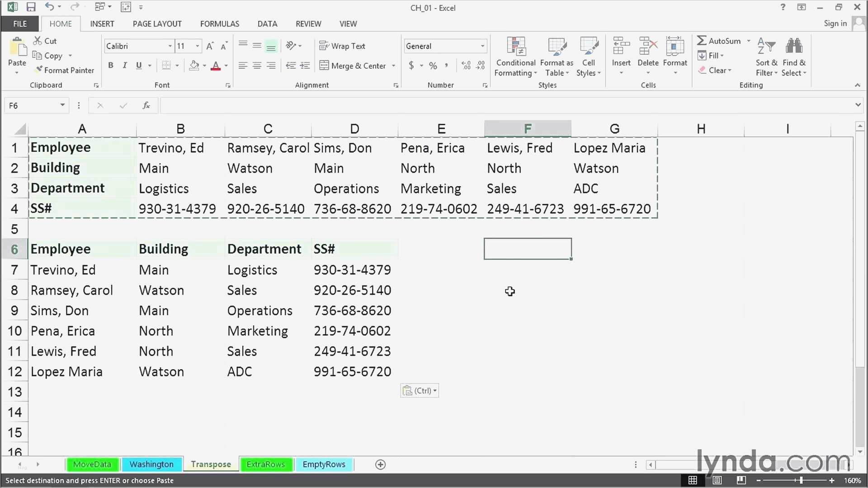Open the Calibri font name dropdown

(170, 46)
